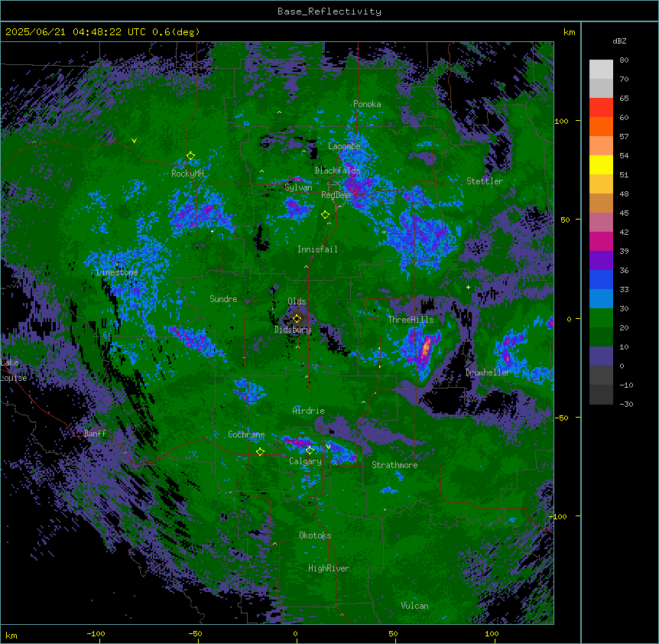Select the orange 57-60 dBZ legend swatch
Image resolution: width=659 pixels, height=644 pixels.
pos(601,126)
